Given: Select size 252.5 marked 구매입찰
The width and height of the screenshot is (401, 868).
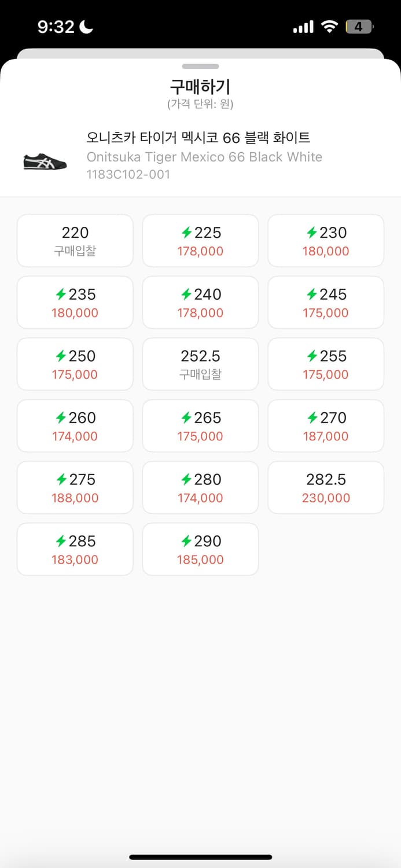Looking at the screenshot, I should tap(200, 364).
